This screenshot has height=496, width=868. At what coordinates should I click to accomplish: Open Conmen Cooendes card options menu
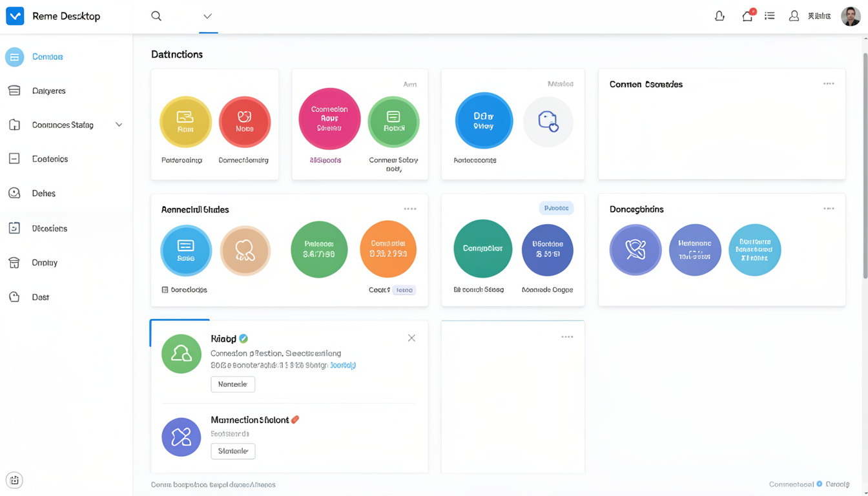click(x=829, y=84)
